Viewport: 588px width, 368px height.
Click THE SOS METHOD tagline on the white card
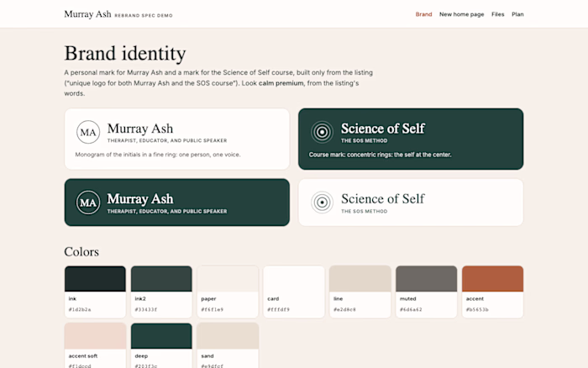coord(364,211)
